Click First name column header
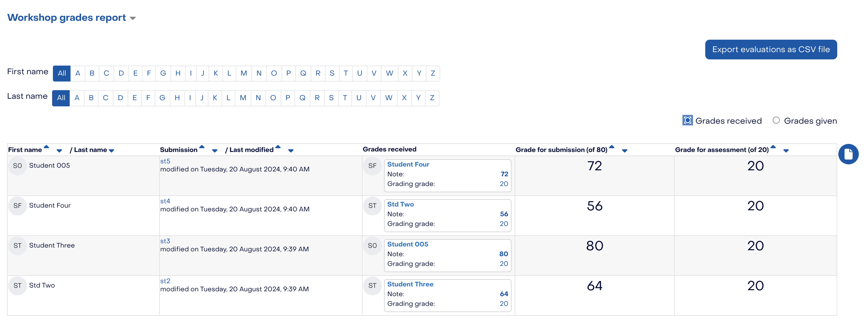The height and width of the screenshot is (325, 868). 25,150
